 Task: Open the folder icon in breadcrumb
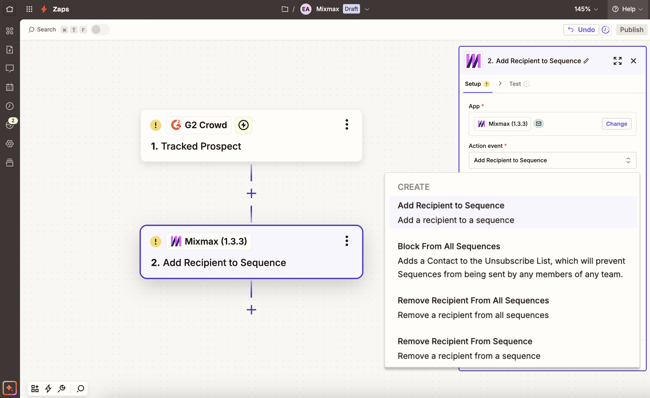point(285,9)
